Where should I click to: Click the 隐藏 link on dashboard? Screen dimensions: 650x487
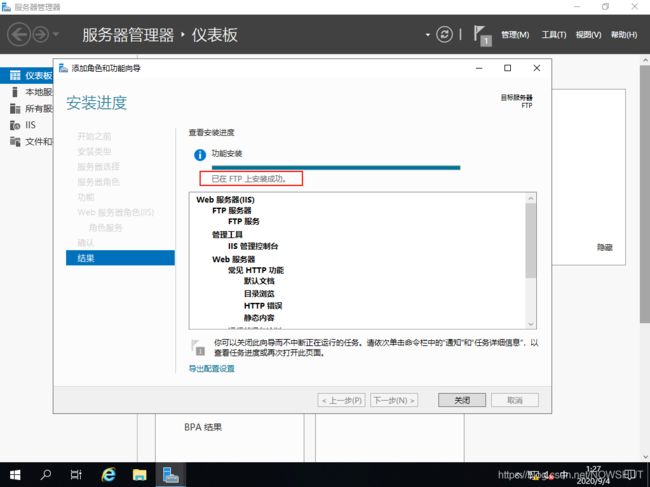click(x=604, y=247)
